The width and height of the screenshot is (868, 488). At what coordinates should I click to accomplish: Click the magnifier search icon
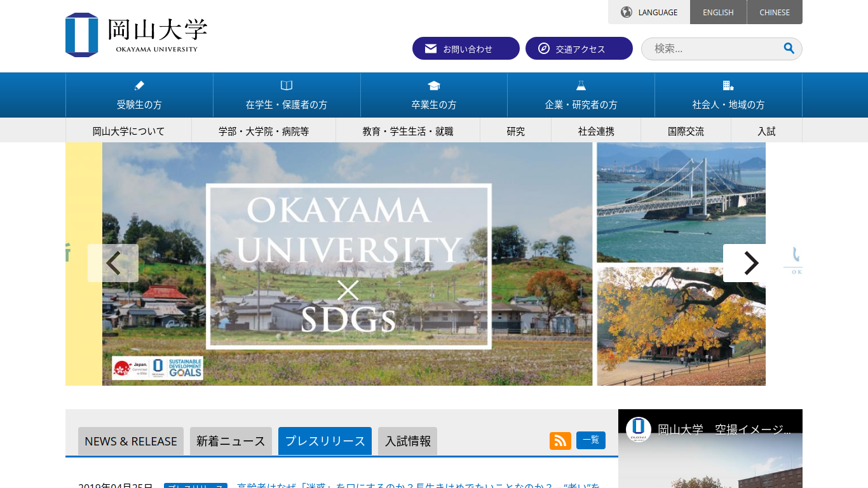coord(789,48)
